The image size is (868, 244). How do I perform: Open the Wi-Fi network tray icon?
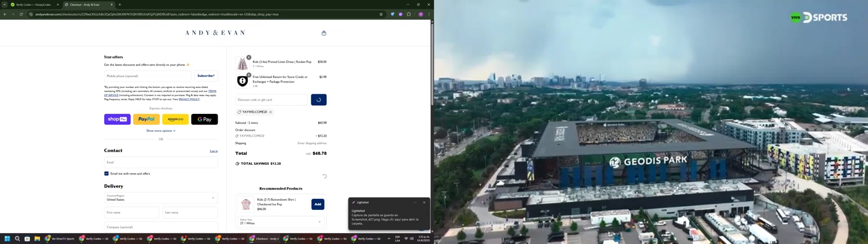pyautogui.click(x=406, y=239)
